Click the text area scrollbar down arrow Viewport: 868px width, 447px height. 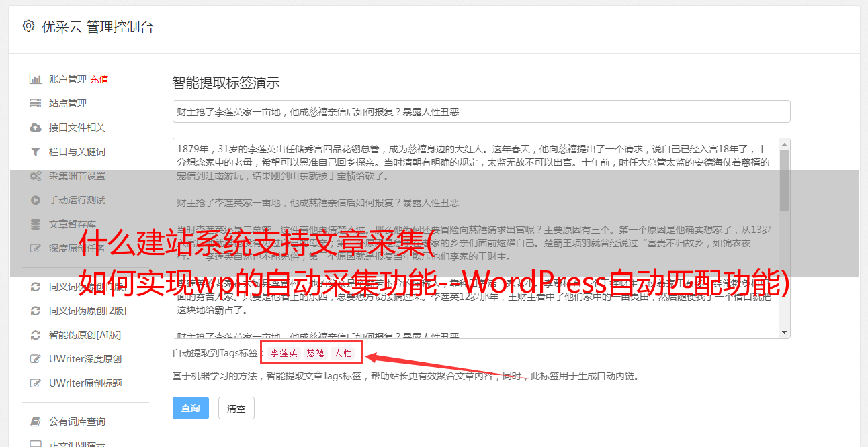pyautogui.click(x=784, y=332)
